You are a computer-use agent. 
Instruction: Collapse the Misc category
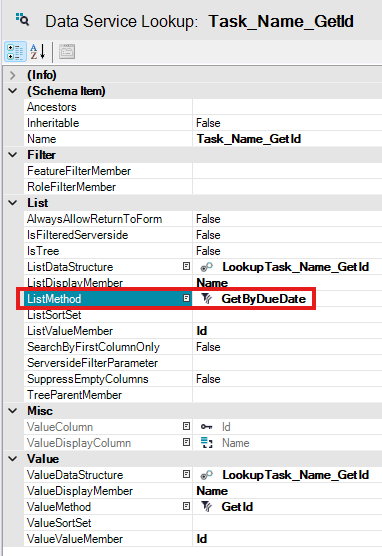(x=13, y=411)
